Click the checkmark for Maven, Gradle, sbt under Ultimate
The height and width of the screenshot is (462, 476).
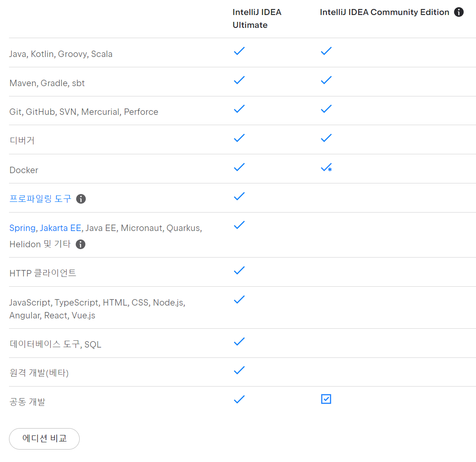tap(239, 80)
